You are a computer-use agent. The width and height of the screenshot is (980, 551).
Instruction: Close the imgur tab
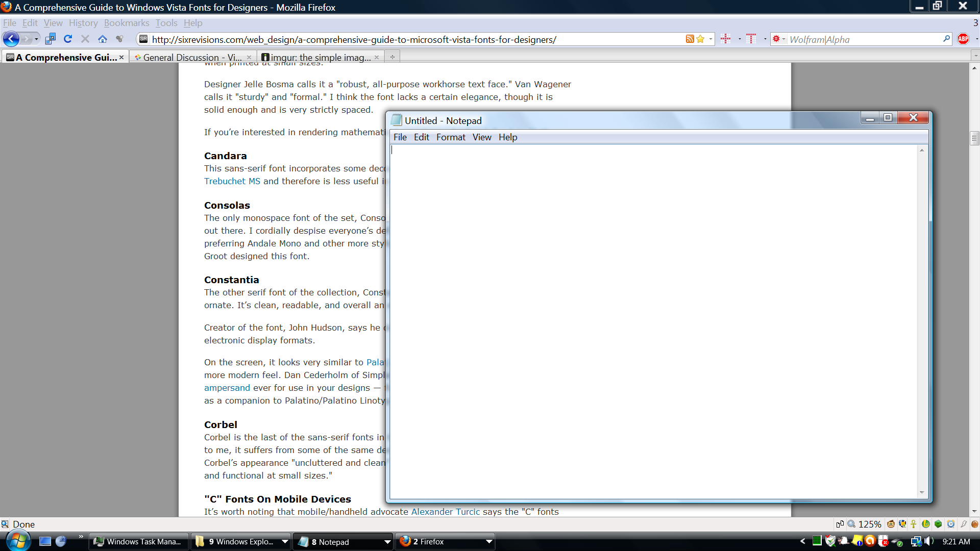coord(377,57)
